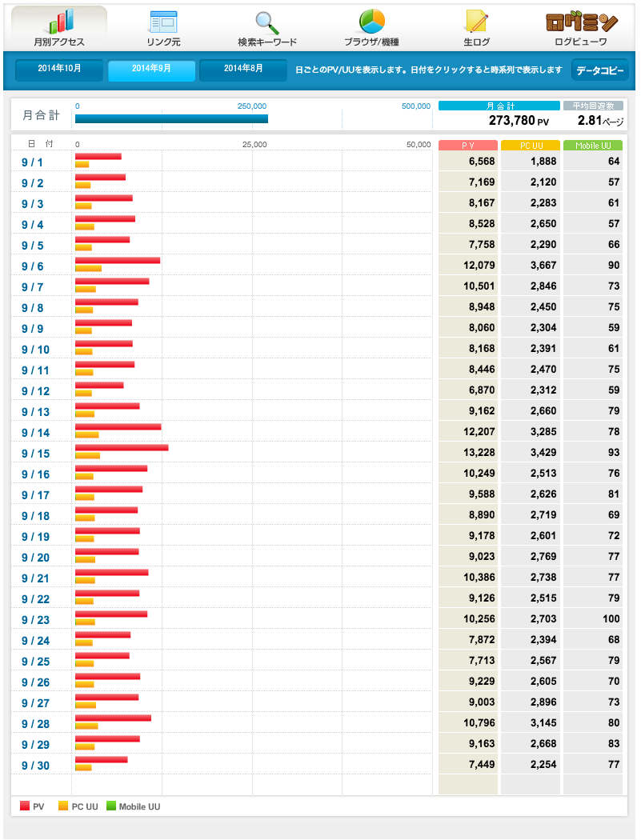Open the 9 / 29 date link
This screenshot has width=641, height=840.
pyautogui.click(x=35, y=745)
